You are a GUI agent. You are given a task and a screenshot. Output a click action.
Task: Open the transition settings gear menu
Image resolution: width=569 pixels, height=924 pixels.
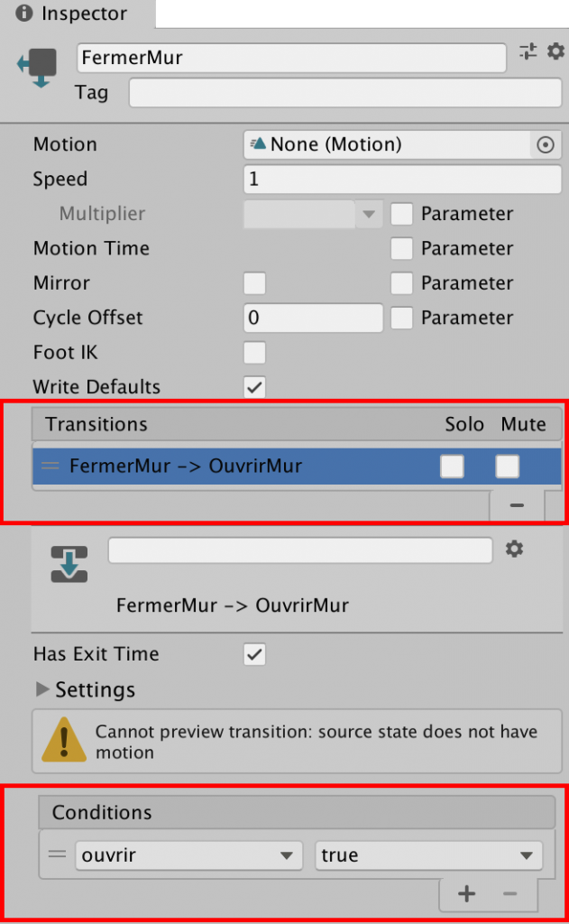click(514, 549)
